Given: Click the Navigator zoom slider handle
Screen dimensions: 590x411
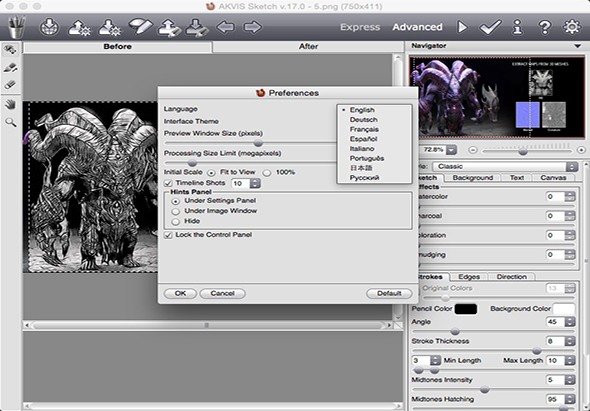Looking at the screenshot, I should click(523, 152).
